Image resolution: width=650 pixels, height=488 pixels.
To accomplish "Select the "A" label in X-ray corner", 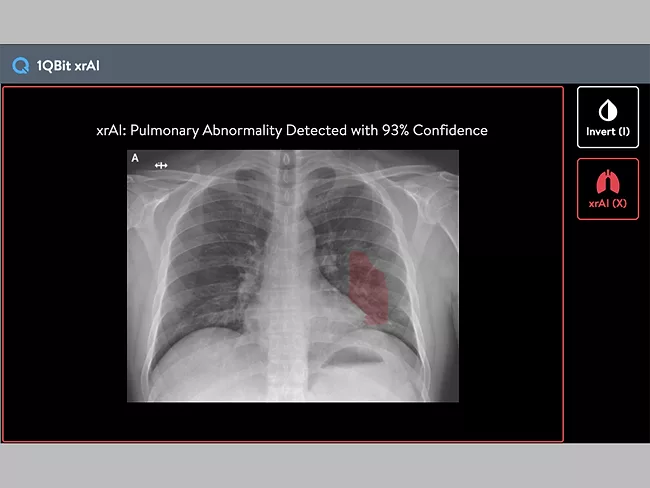I will 135,158.
